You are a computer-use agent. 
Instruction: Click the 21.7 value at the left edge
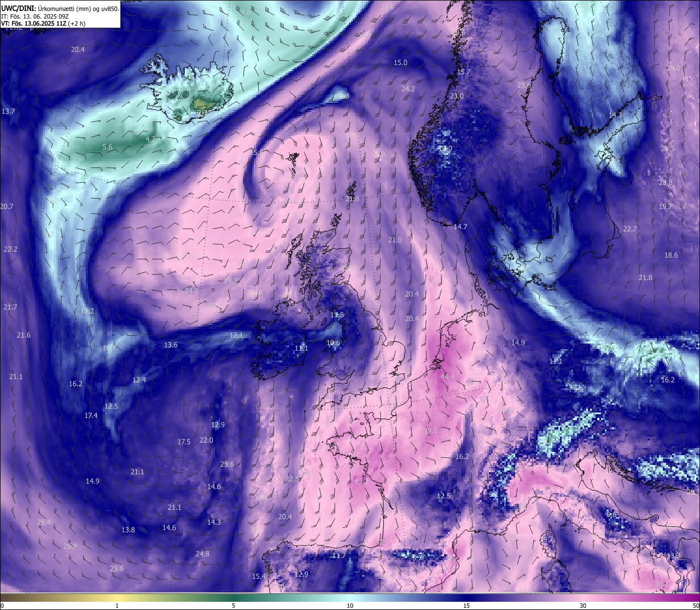point(10,307)
